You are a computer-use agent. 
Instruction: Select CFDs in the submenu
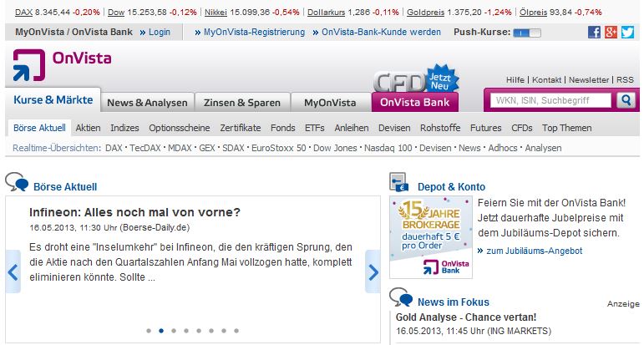522,128
